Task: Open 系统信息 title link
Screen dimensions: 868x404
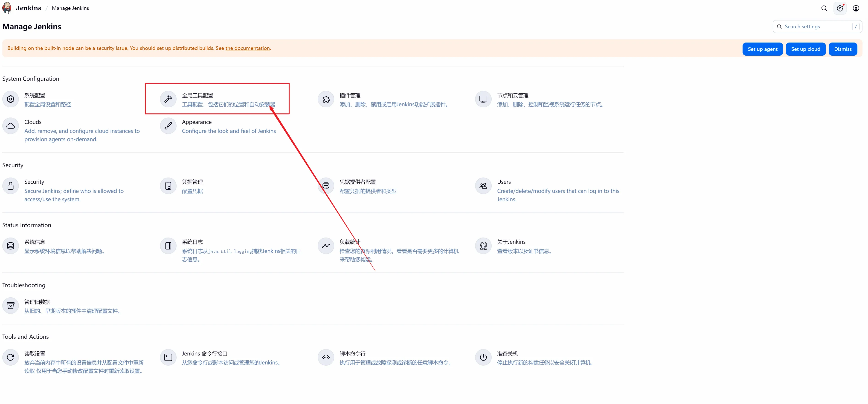Action: click(35, 242)
